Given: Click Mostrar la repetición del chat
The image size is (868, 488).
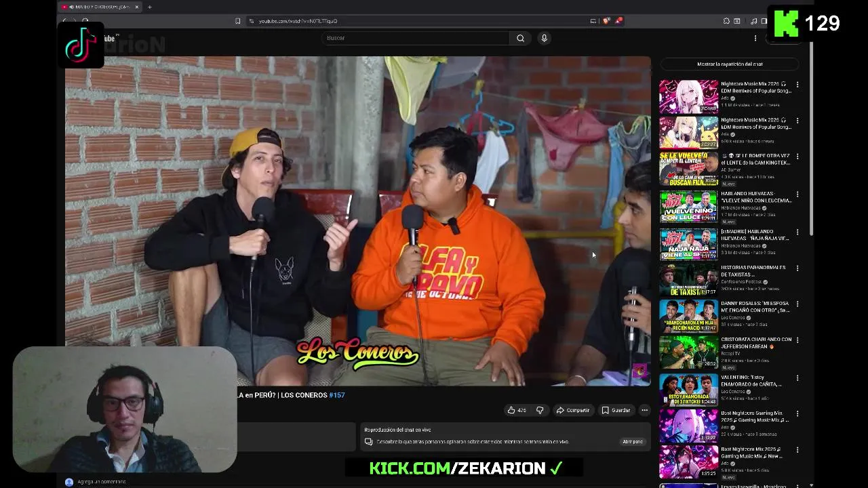Looking at the screenshot, I should click(730, 64).
